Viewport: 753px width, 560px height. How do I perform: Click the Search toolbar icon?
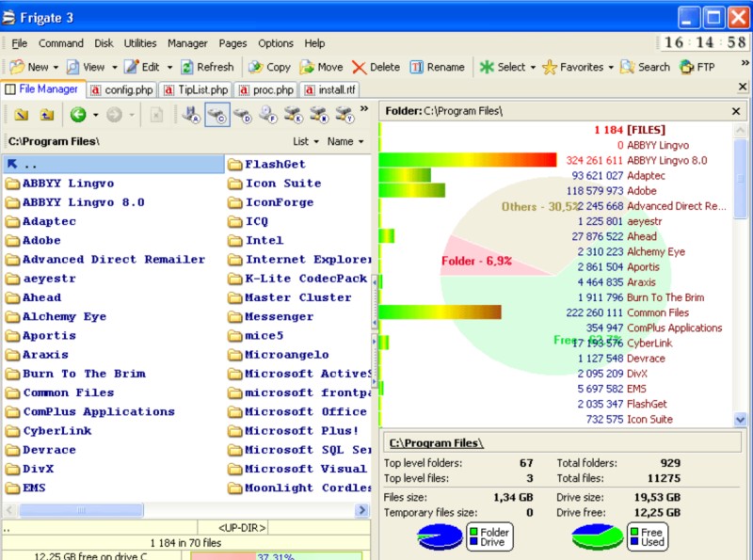click(x=627, y=67)
